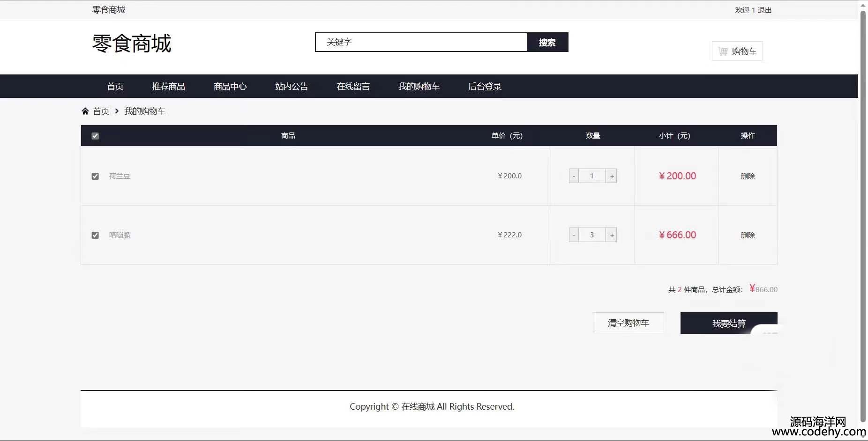The width and height of the screenshot is (868, 441).
Task: Click the home icon in breadcrumb
Action: [85, 111]
